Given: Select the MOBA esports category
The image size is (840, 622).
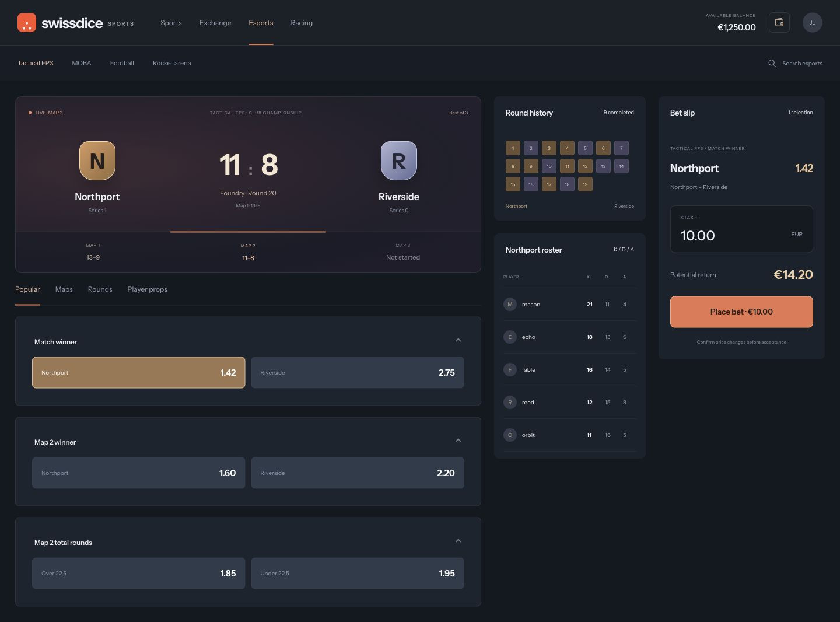Looking at the screenshot, I should coord(82,63).
